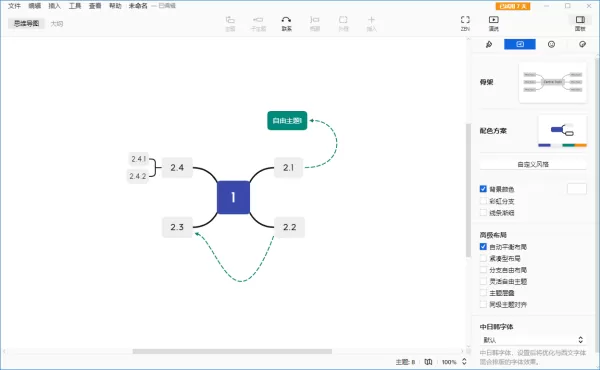Viewport: 600px width, 370px height.
Task: Click the orange trial notice button
Action: [x=513, y=6]
